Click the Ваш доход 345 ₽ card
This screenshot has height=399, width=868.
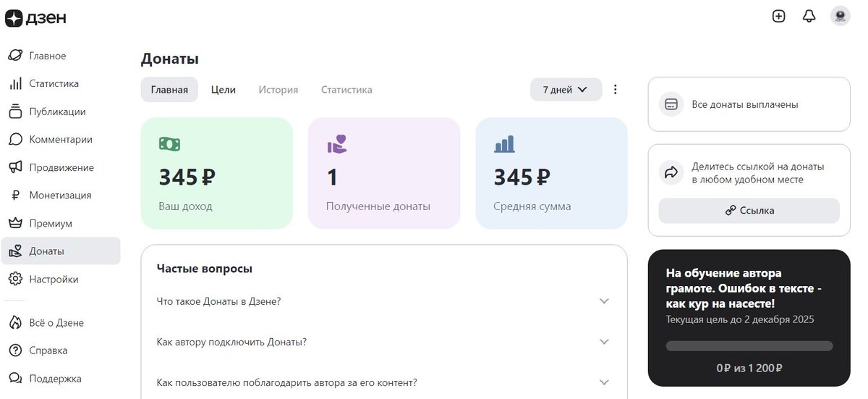[x=217, y=173]
